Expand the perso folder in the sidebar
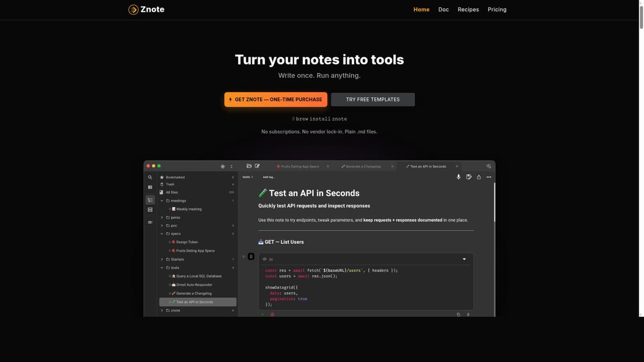The height and width of the screenshot is (362, 644). pyautogui.click(x=161, y=217)
